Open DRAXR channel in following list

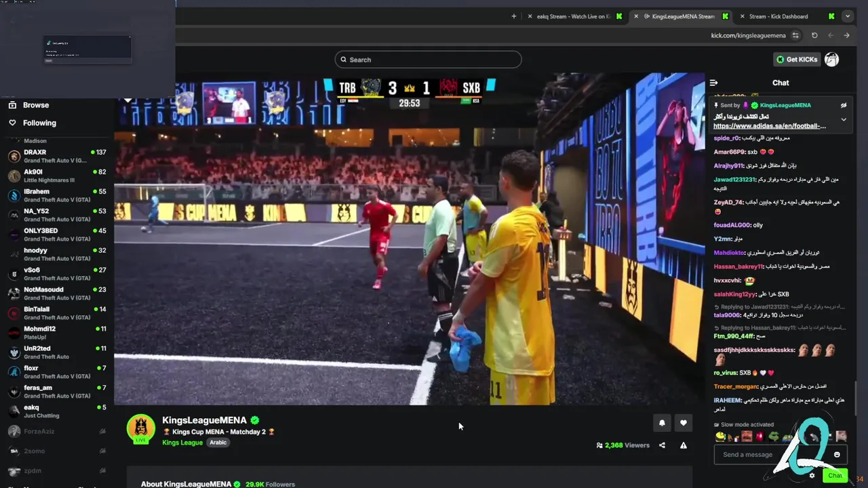coord(57,157)
